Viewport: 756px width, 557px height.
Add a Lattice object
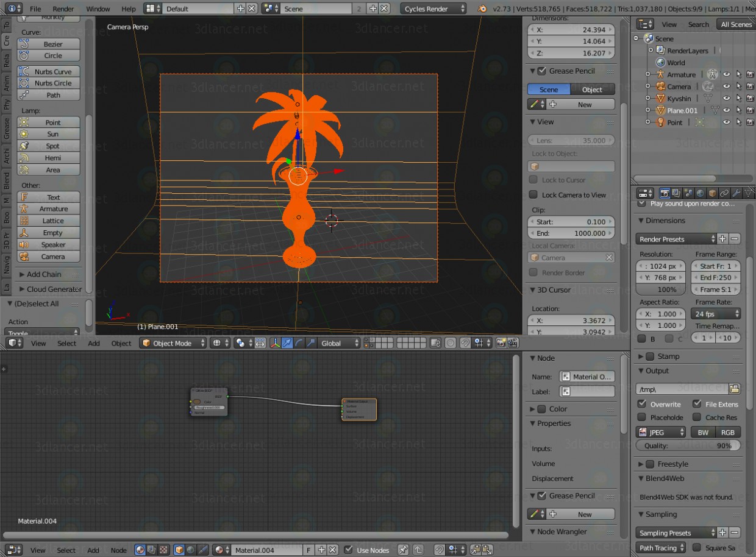[x=49, y=221]
